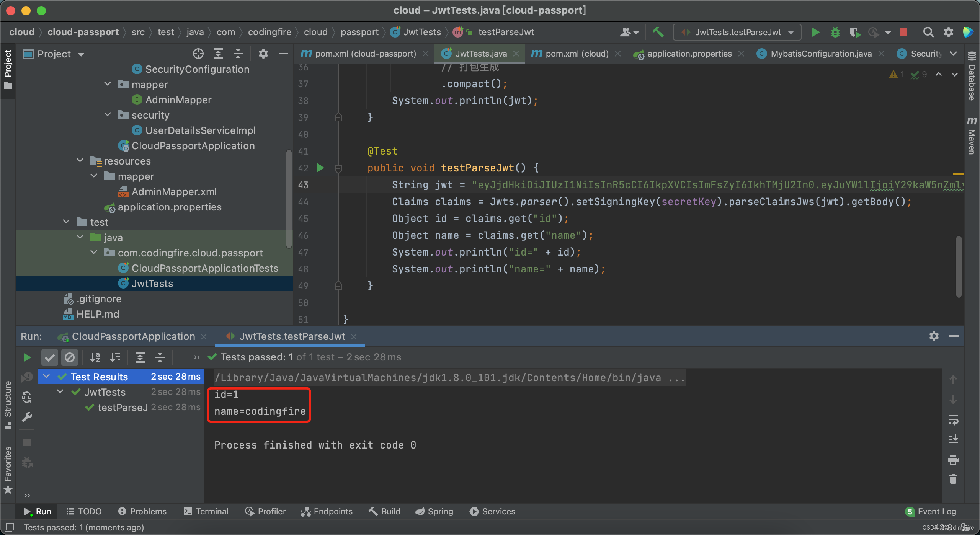Viewport: 980px width, 535px height.
Task: Click the red Stop icon in top toolbar
Action: 903,32
